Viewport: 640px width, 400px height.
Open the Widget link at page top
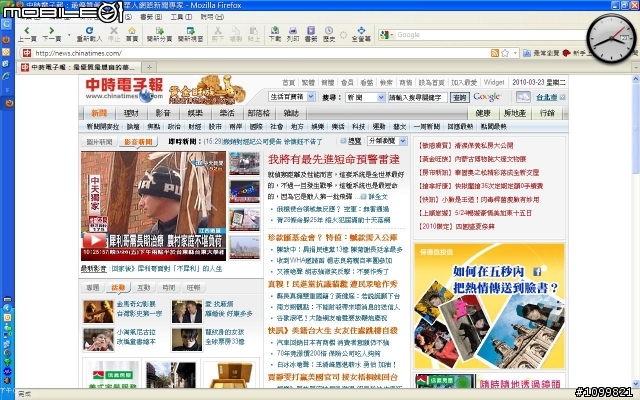[x=494, y=82]
